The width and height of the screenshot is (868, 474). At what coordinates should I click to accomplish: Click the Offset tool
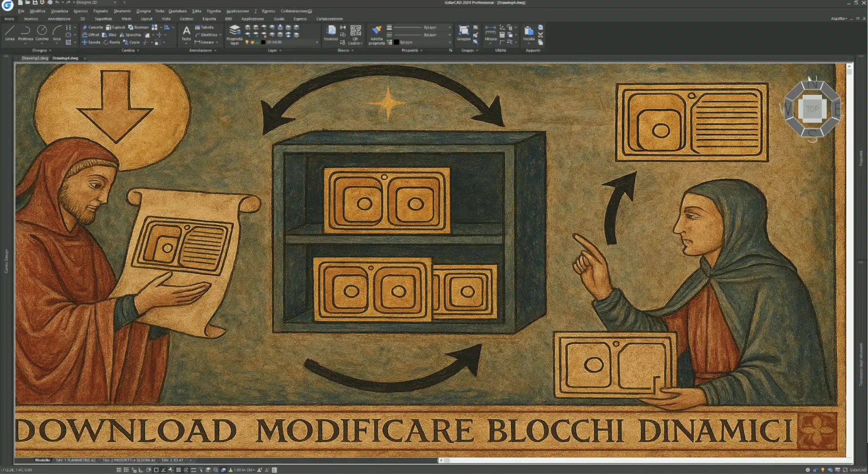(91, 35)
